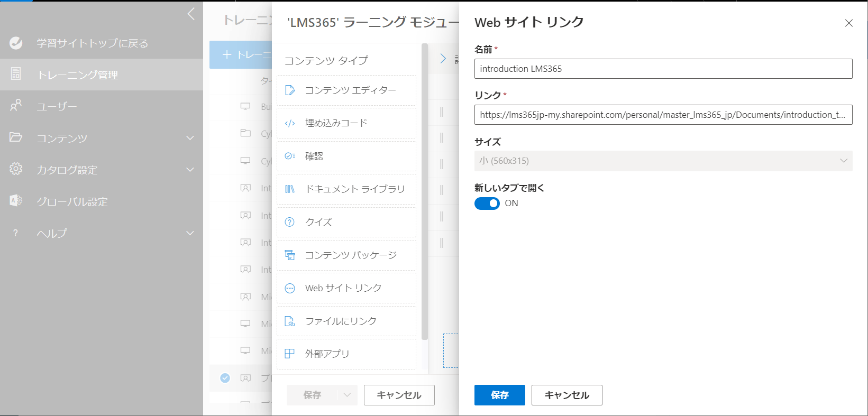The width and height of the screenshot is (868, 416).
Task: Click the ユーザー people icon
Action: [16, 105]
